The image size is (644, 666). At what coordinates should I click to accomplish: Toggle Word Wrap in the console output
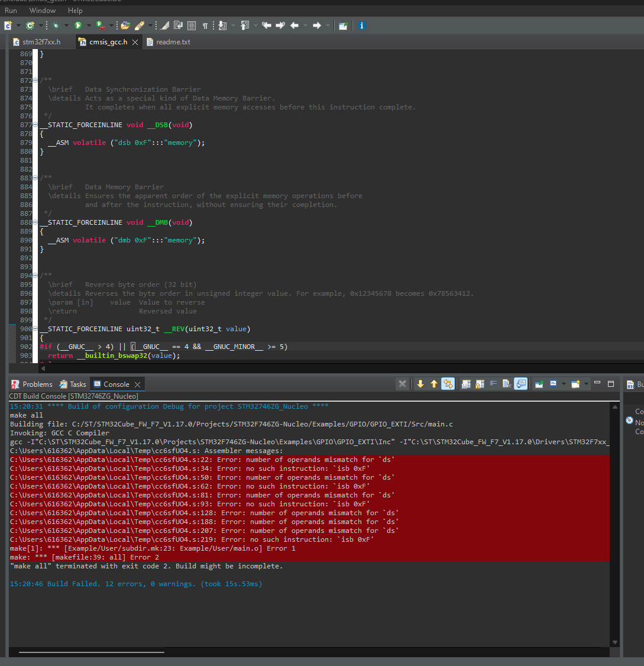tap(493, 384)
